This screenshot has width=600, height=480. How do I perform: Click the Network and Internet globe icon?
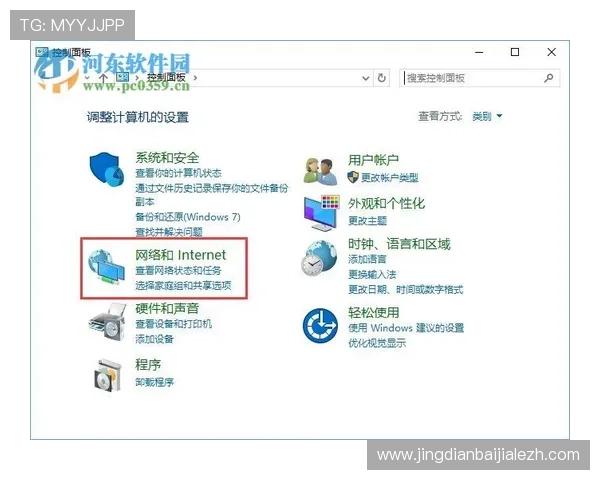pyautogui.click(x=106, y=267)
